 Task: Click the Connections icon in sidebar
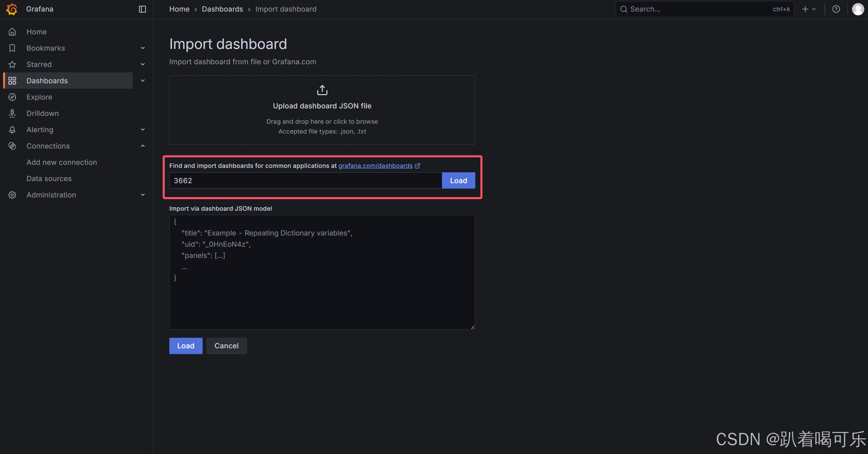tap(12, 146)
